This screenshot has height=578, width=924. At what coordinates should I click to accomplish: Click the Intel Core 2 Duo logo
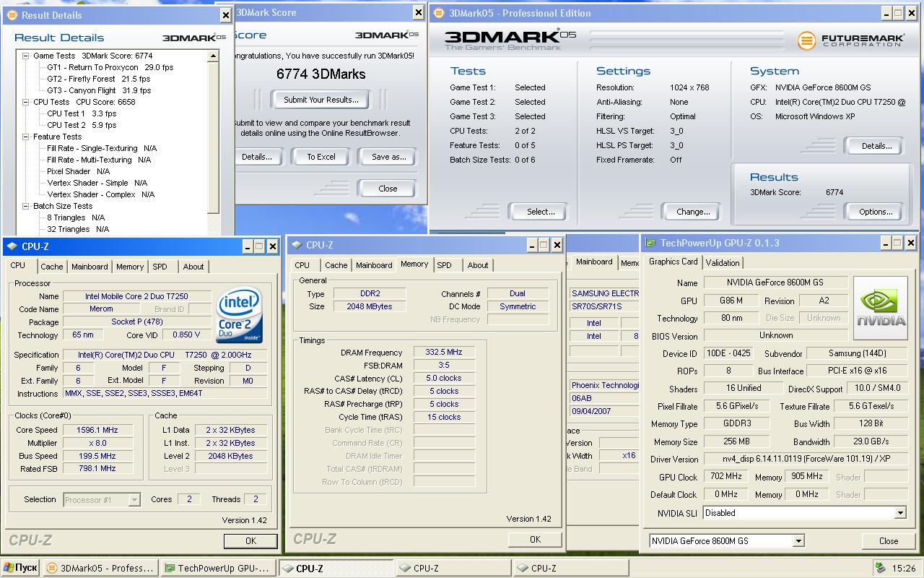click(x=240, y=316)
